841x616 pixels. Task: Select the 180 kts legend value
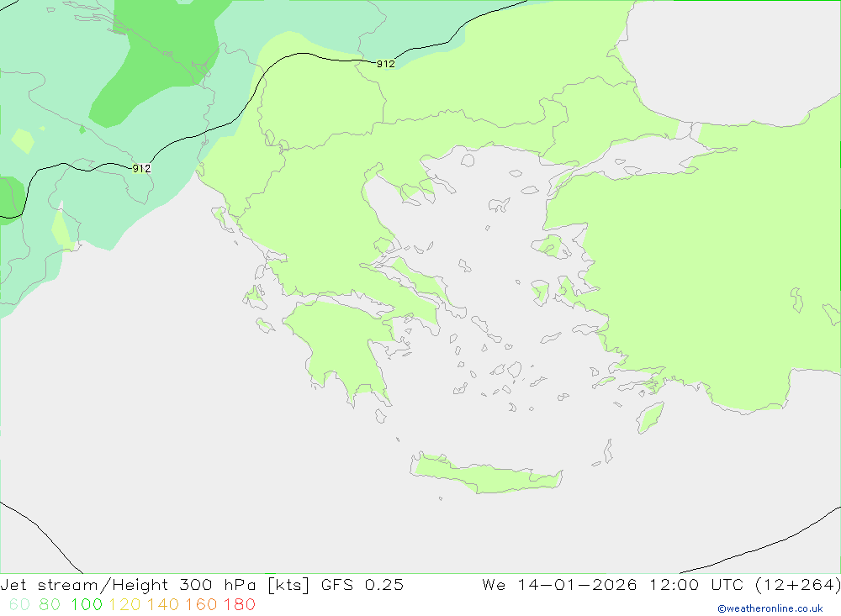tap(239, 604)
